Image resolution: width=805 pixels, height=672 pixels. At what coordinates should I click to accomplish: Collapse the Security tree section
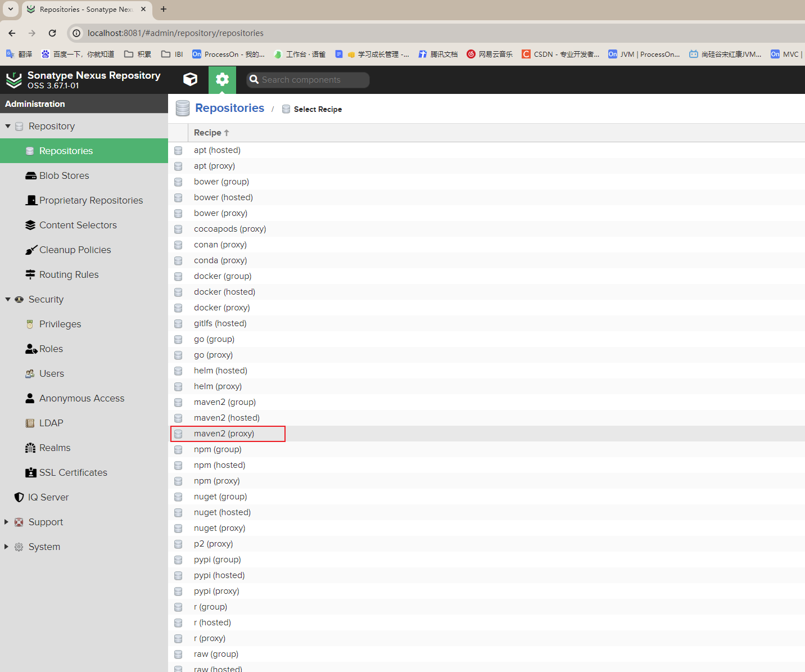(x=8, y=299)
